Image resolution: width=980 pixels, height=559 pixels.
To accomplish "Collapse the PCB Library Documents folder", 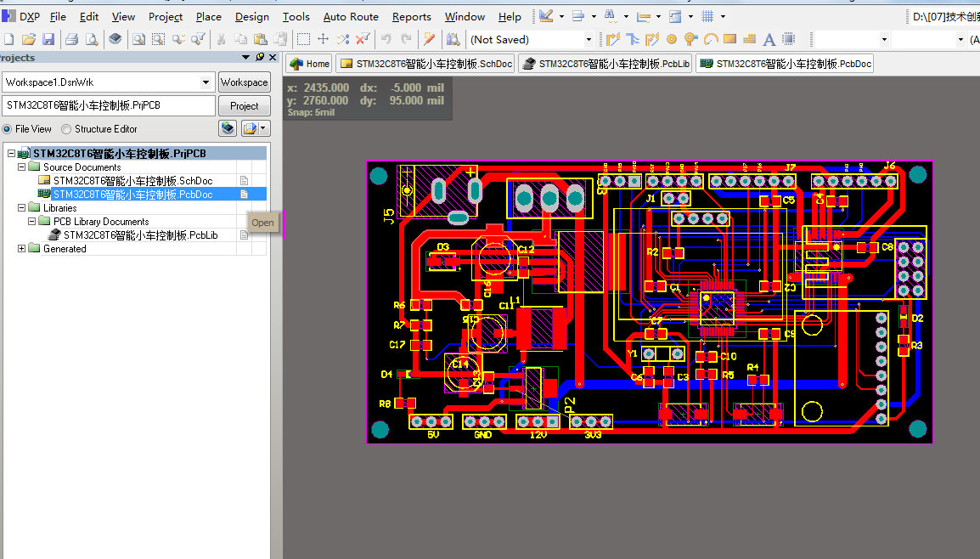I will point(32,222).
